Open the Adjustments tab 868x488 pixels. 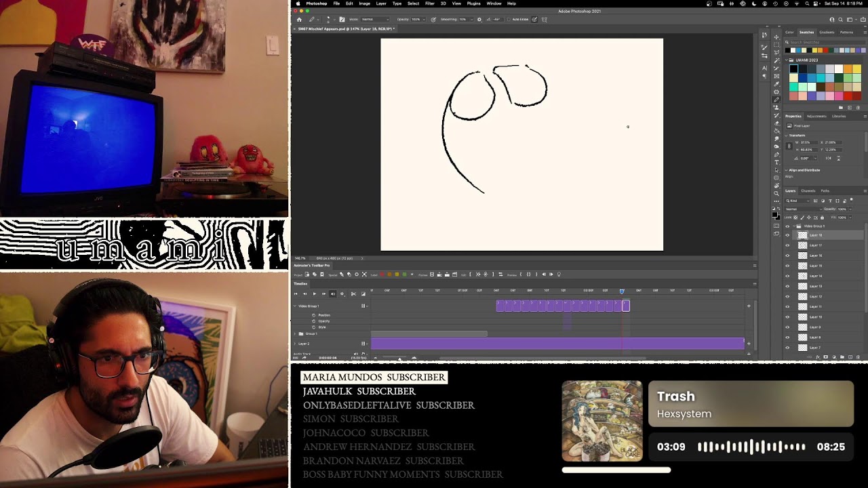coord(816,116)
